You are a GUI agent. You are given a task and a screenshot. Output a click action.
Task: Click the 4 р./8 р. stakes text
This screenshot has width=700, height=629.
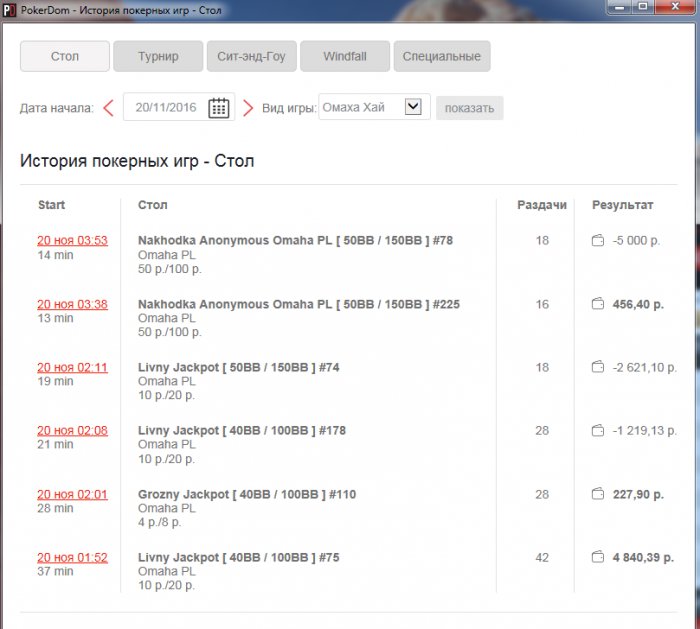point(159,522)
